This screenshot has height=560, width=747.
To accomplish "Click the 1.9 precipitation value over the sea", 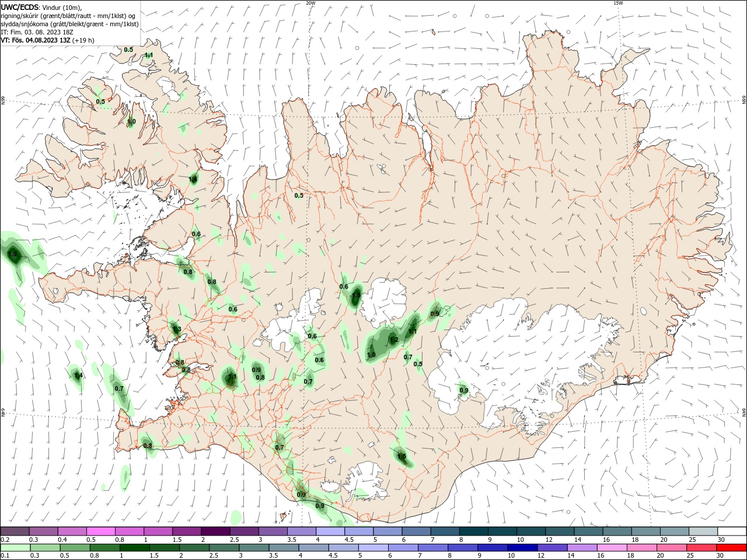I will tap(12, 254).
